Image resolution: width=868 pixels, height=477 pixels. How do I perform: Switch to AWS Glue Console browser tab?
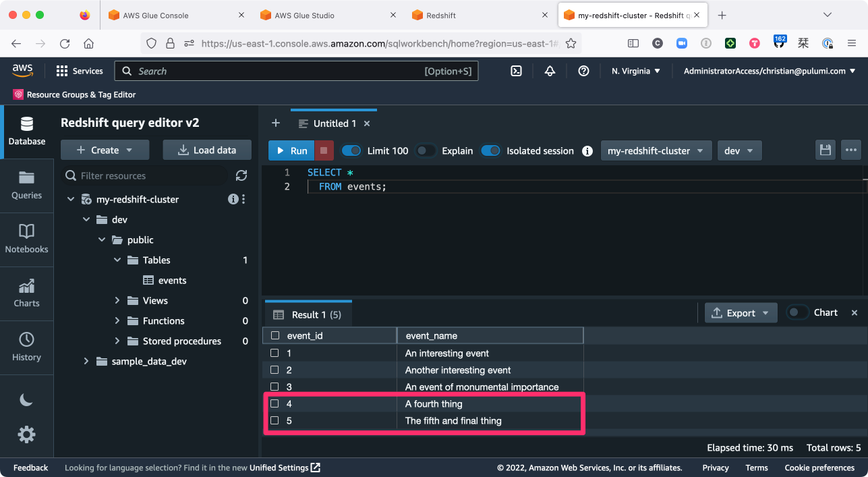click(177, 15)
